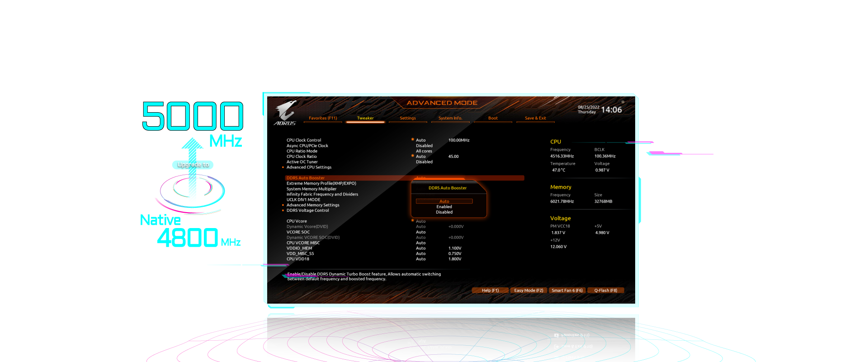This screenshot has height=362, width=868.
Task: Click the memory size 32768MB reading
Action: pos(604,201)
